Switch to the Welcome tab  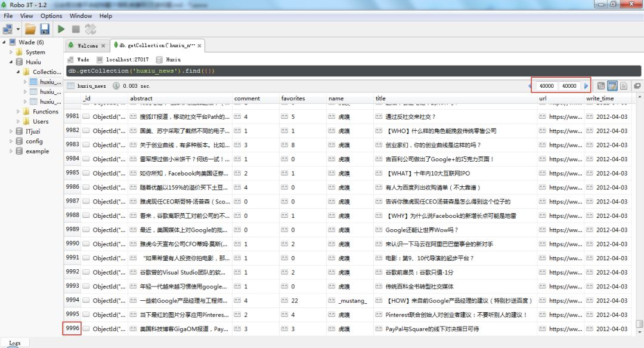pyautogui.click(x=88, y=45)
